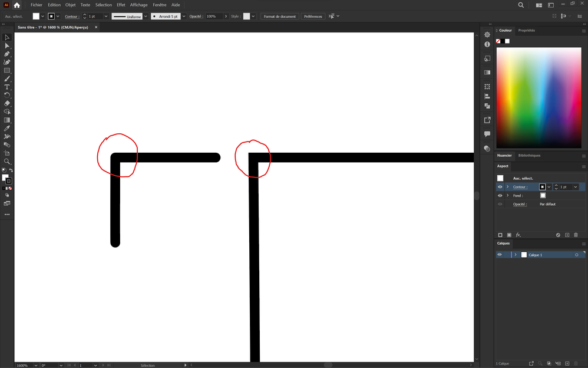Viewport: 588px width, 368px height.
Task: Select the Pen tool
Action: click(6, 54)
